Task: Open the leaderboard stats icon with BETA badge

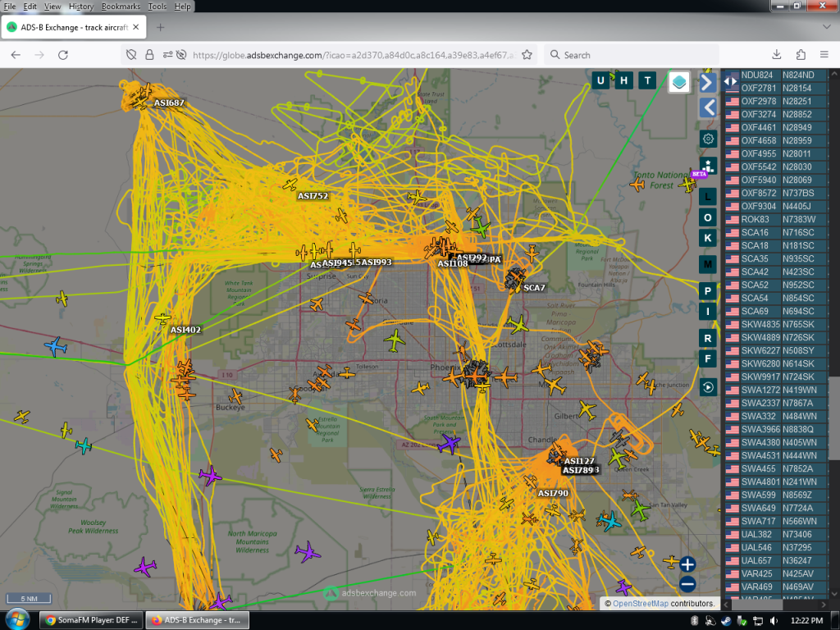Action: 708,166
